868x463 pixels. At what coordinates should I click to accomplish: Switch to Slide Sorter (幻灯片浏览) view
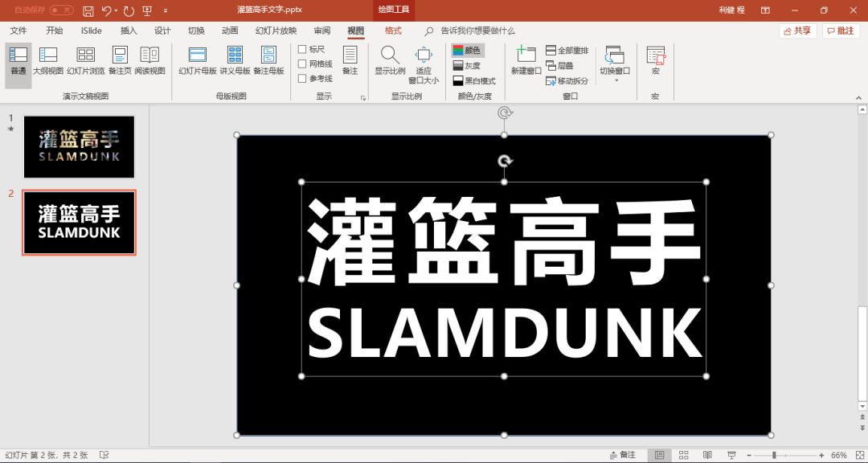85,55
